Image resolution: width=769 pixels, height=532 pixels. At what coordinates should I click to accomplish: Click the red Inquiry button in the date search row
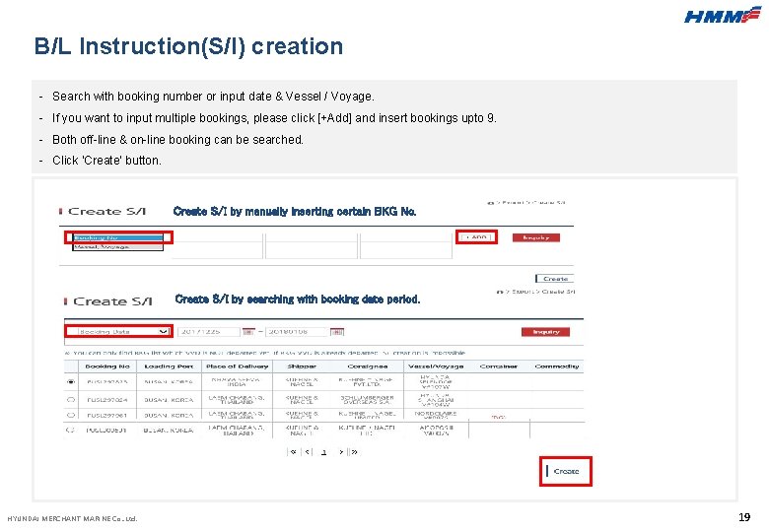tap(545, 332)
